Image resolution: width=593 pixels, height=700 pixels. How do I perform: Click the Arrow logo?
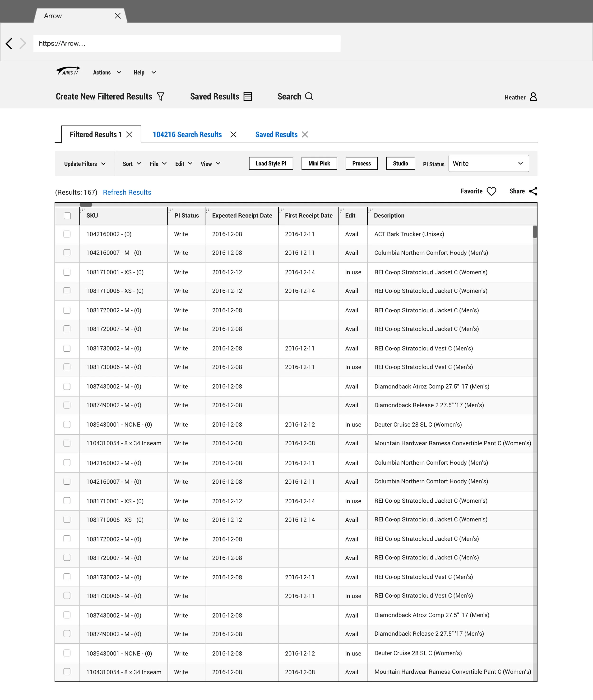(68, 71)
